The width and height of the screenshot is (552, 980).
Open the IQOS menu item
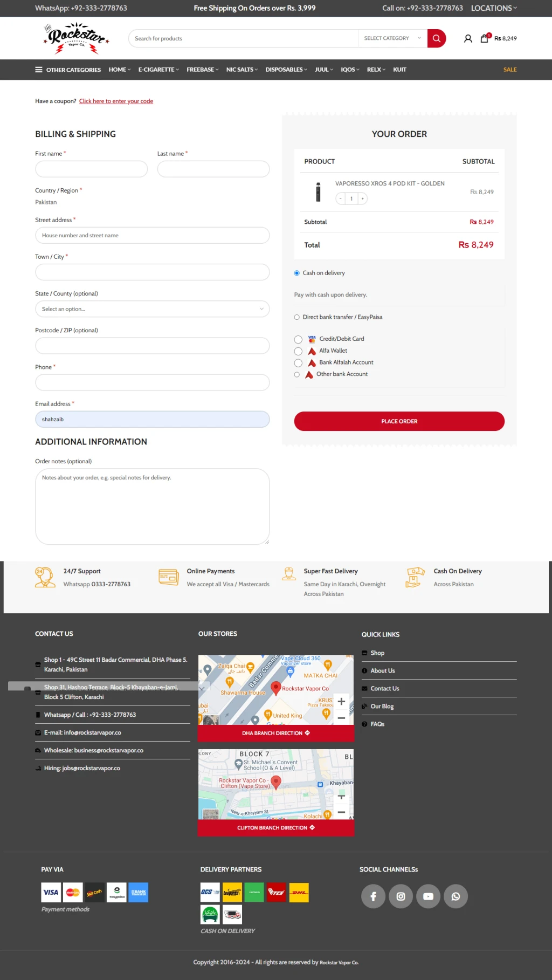[x=350, y=70]
